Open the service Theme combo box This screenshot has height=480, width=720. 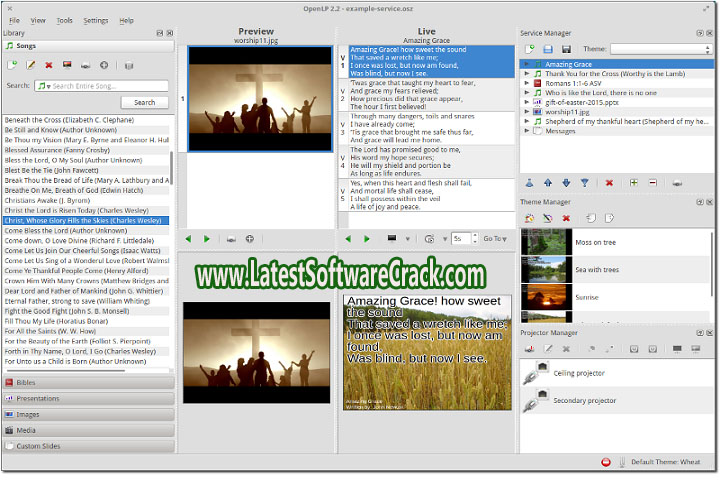(x=661, y=49)
